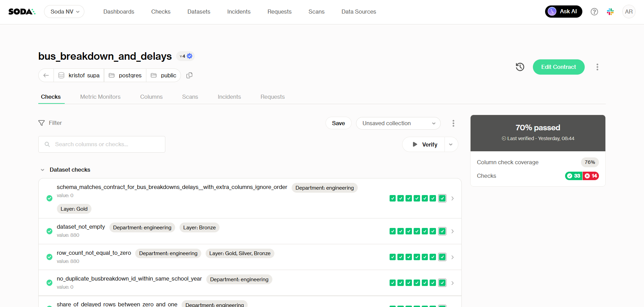This screenshot has height=307, width=644.
Task: Click the Edit Contract button
Action: [558, 67]
